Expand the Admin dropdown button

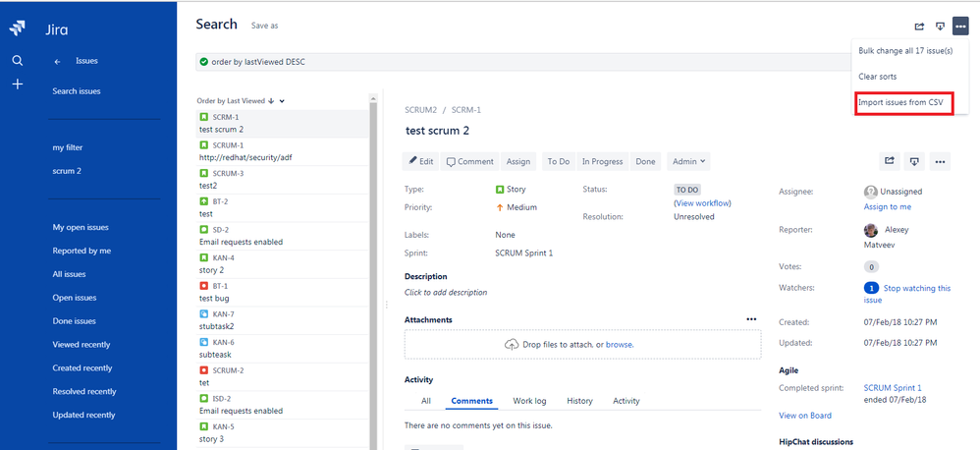point(688,161)
